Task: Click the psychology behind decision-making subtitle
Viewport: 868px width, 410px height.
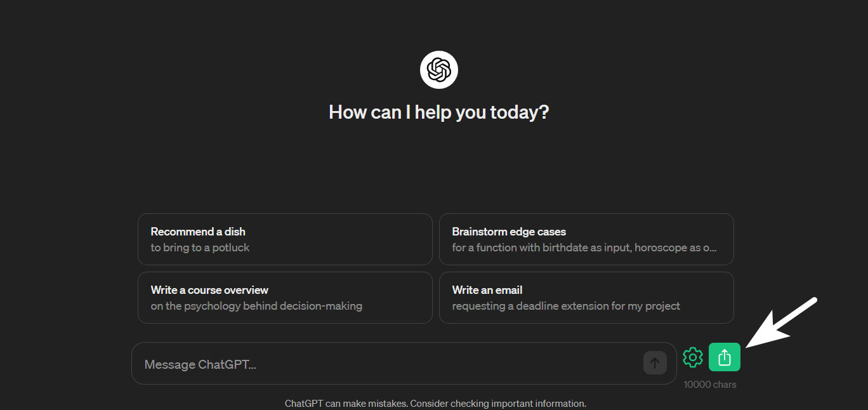Action: pos(256,306)
